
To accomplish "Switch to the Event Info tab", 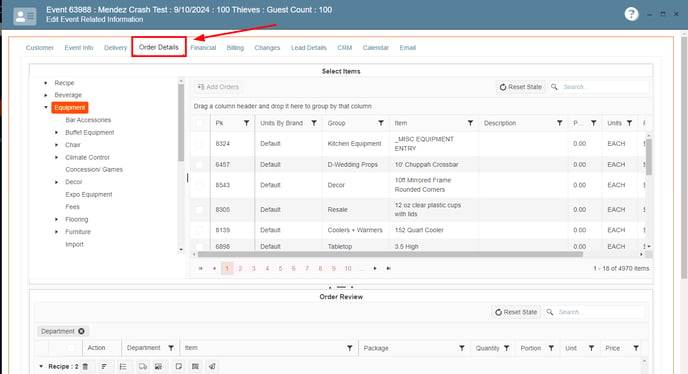I will click(x=79, y=48).
